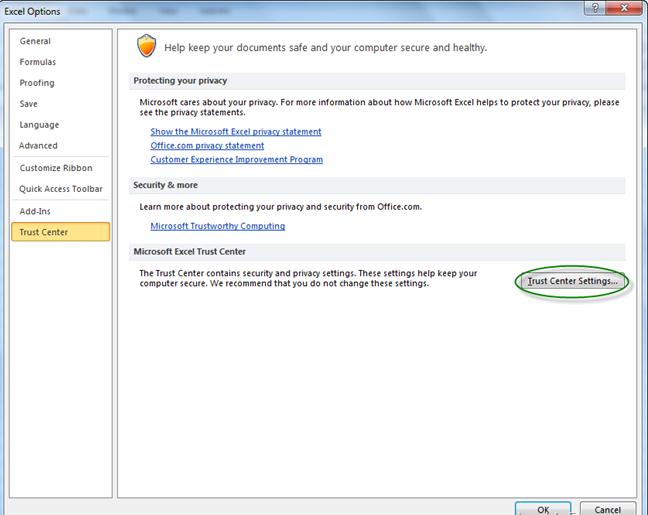Image resolution: width=648 pixels, height=515 pixels.
Task: Choose Customize Ribbon category
Action: [x=61, y=168]
